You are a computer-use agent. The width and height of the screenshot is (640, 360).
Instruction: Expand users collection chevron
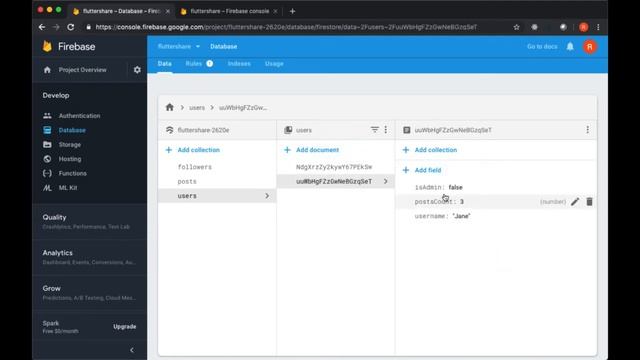[267, 196]
